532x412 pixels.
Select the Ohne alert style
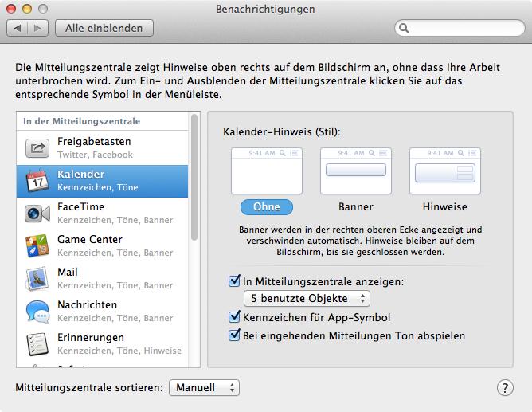[x=267, y=206]
